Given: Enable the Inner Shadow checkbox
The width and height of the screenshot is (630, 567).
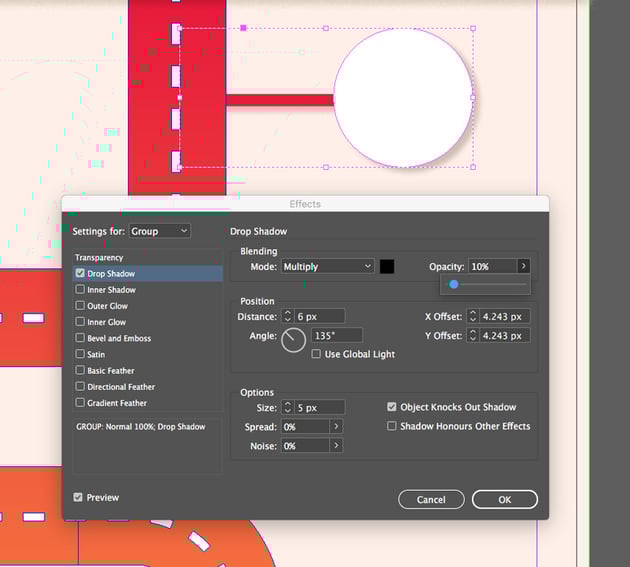Looking at the screenshot, I should (81, 290).
